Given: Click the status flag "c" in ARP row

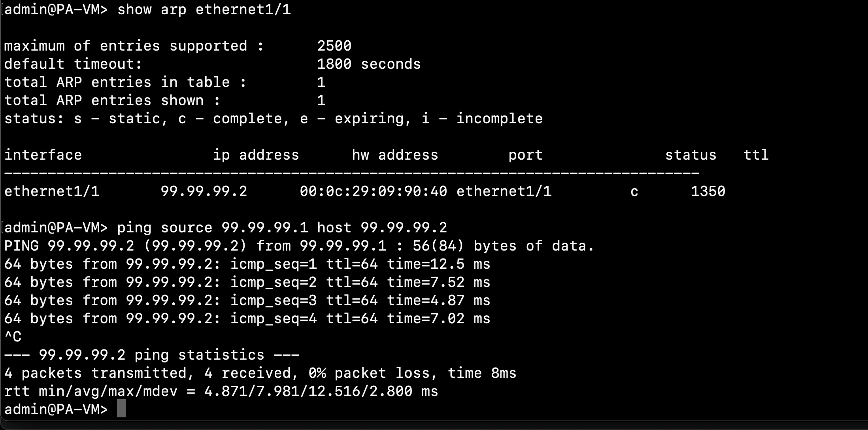Looking at the screenshot, I should [634, 191].
